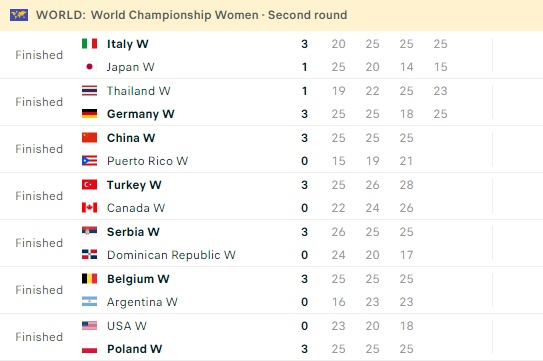543x361 pixels.
Task: Open Thailand W team link
Action: tap(139, 91)
